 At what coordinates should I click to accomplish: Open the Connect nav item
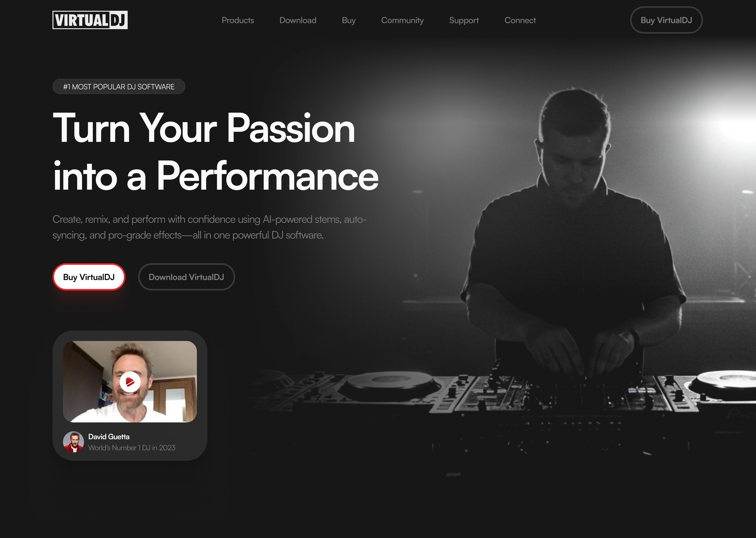[520, 20]
